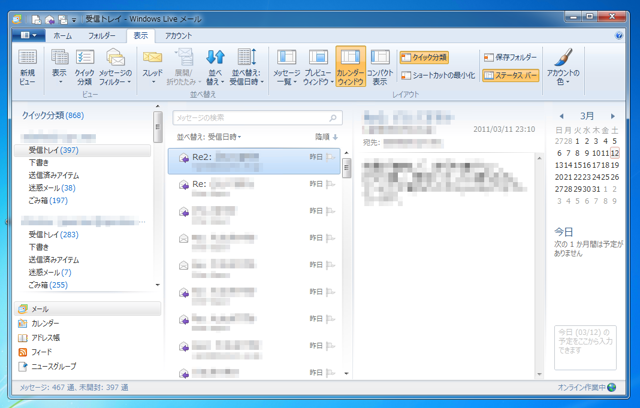
Task: Toggle the クイック分類 layout option
Action: click(424, 57)
